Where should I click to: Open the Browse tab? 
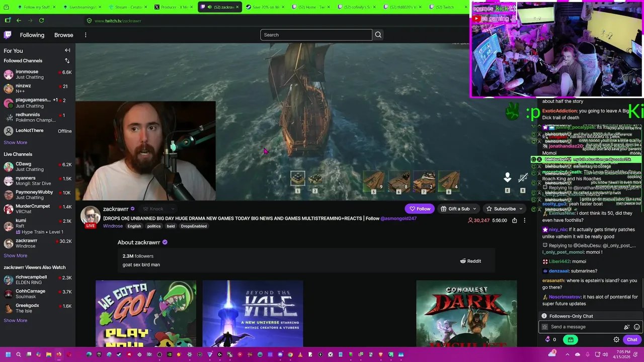click(64, 35)
